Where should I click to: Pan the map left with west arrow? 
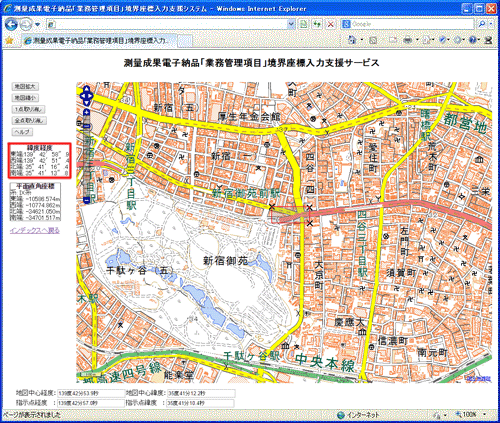pyautogui.click(x=82, y=96)
